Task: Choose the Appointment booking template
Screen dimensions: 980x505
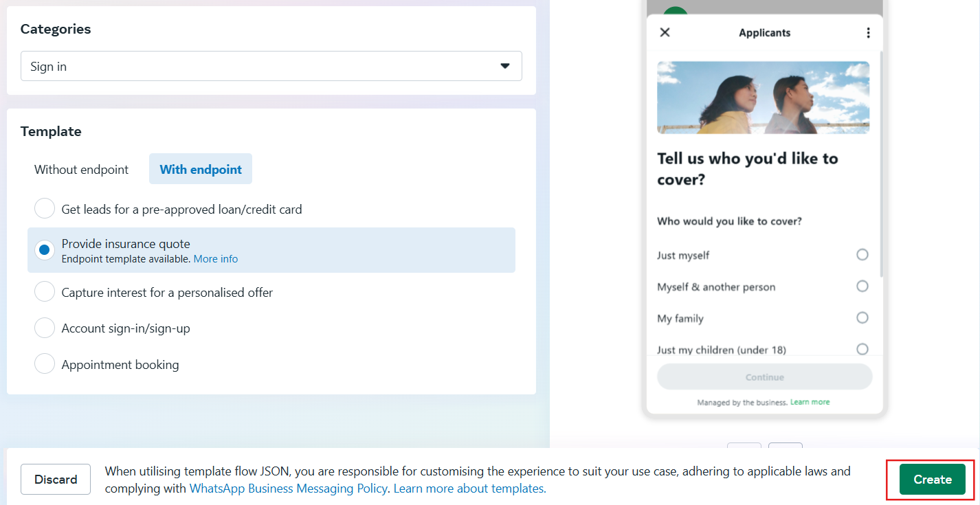Action: tap(45, 364)
